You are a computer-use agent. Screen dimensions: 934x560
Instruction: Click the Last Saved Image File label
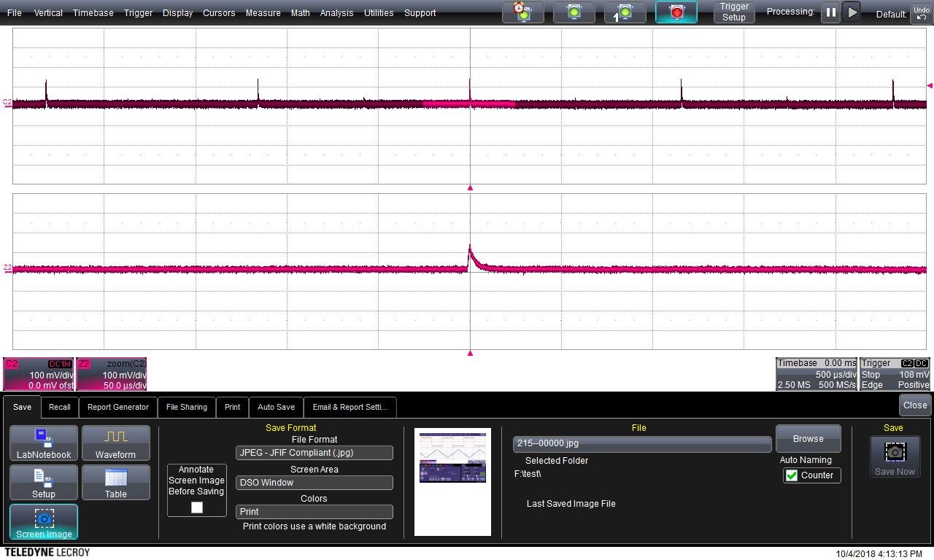[x=571, y=504]
